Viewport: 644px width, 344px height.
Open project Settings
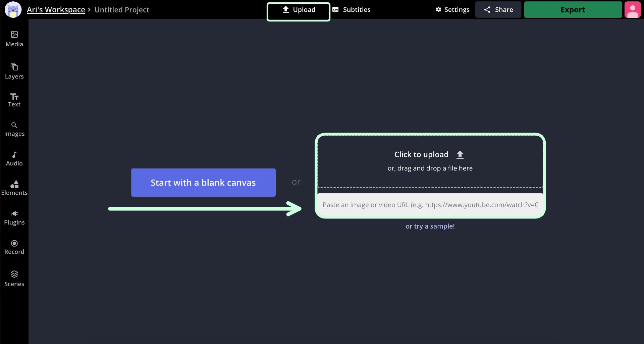pos(452,10)
